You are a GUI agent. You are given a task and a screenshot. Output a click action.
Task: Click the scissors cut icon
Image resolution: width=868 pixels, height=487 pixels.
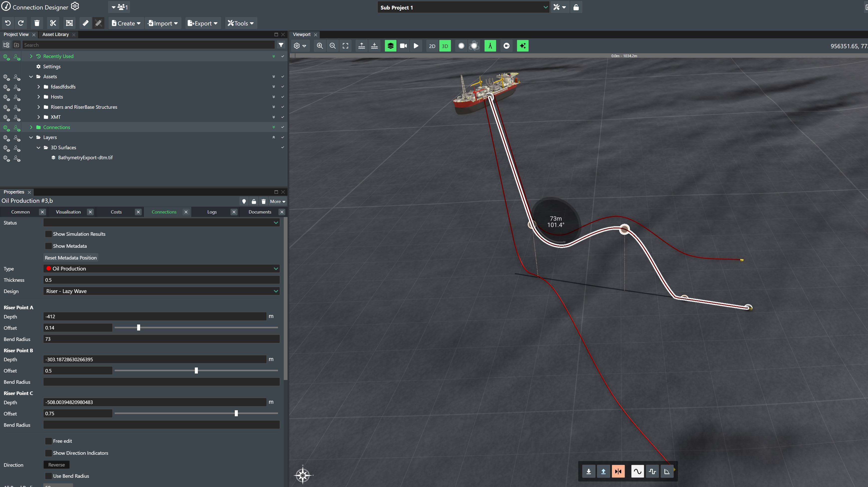coord(53,23)
